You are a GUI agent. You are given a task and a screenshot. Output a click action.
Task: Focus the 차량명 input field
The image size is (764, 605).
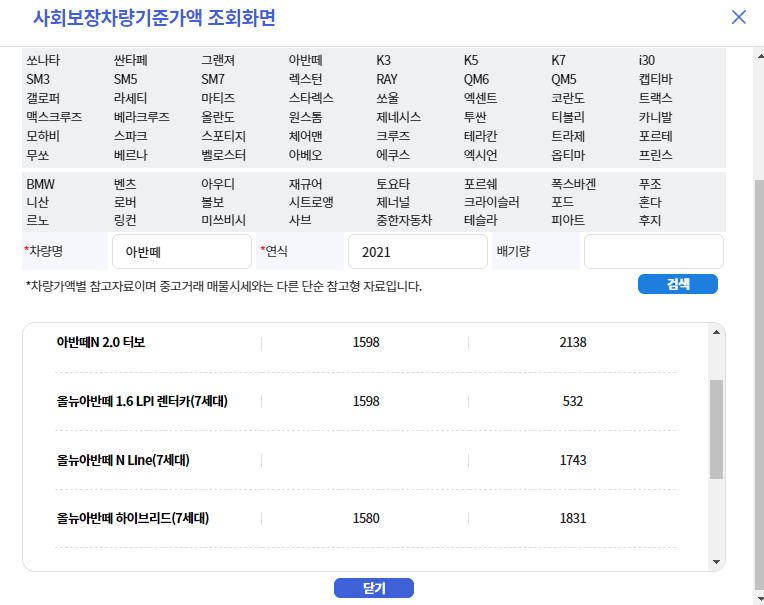click(182, 251)
